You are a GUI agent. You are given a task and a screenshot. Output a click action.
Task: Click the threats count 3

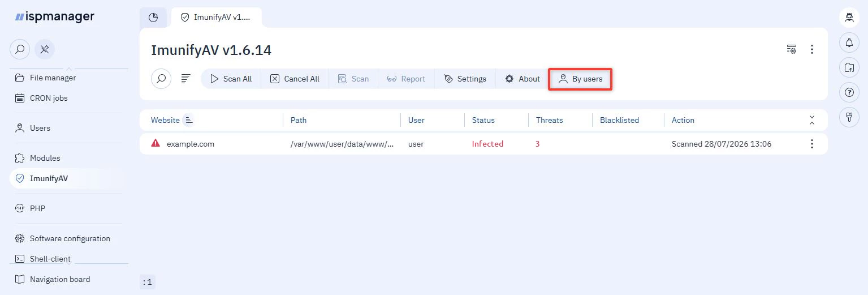[x=538, y=144]
